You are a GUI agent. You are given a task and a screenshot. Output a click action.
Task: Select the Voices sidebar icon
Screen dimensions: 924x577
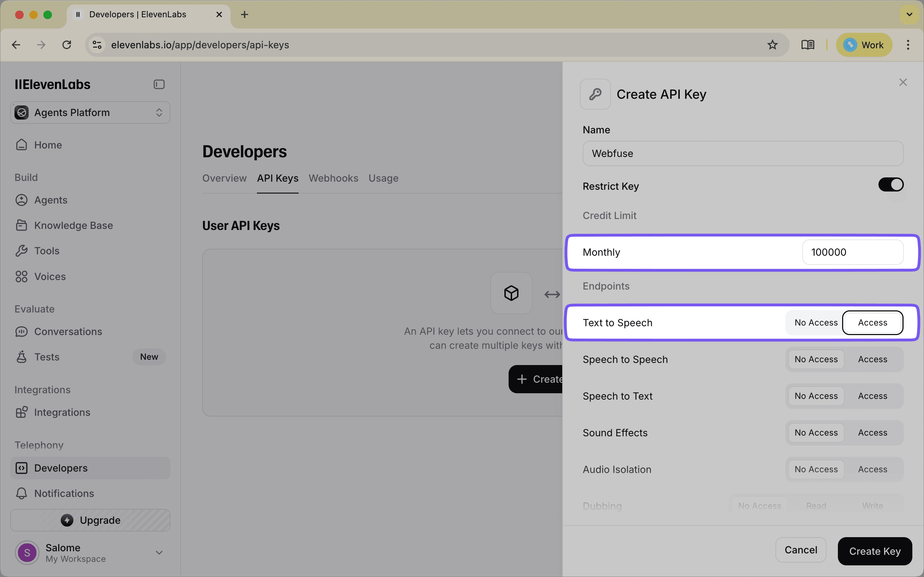(x=22, y=276)
